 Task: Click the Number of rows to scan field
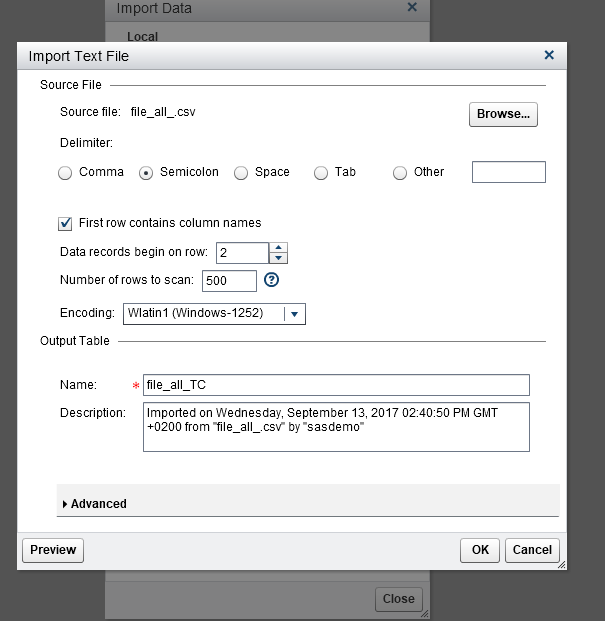pos(229,281)
